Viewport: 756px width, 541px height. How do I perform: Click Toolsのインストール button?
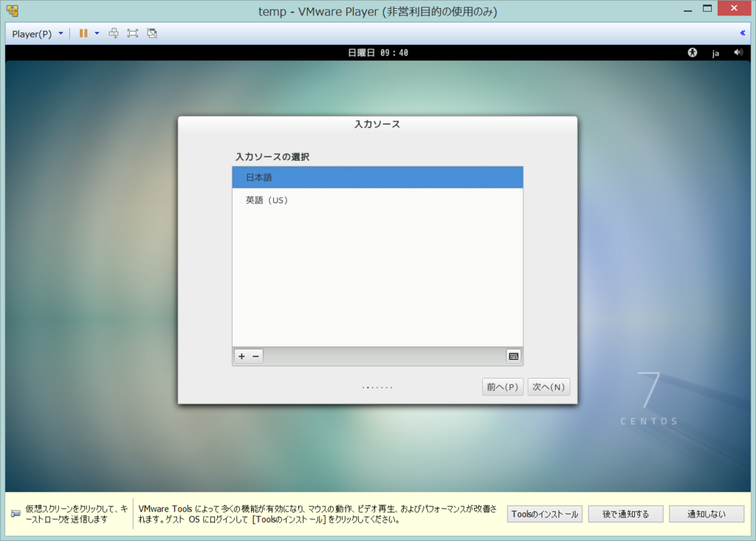pos(545,514)
